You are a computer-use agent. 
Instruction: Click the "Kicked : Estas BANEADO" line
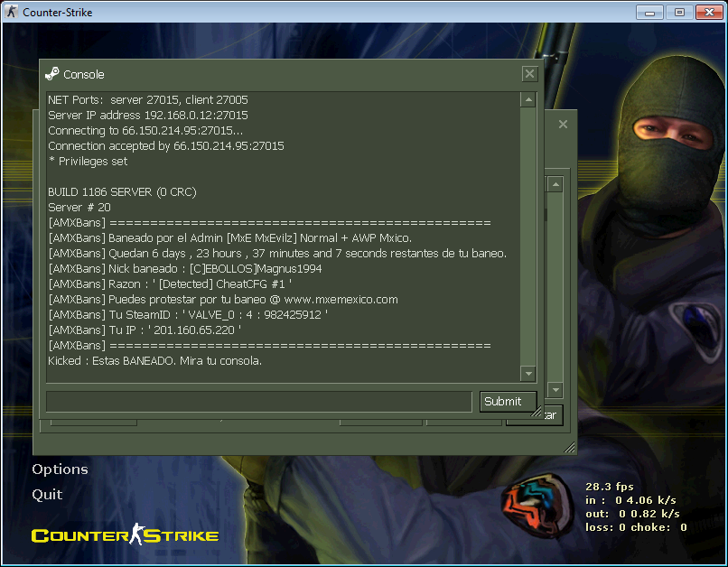tap(155, 360)
